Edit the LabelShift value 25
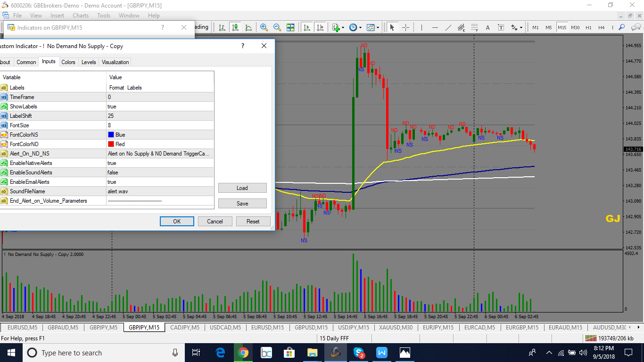Viewport: 644px width, 362px height. click(x=160, y=116)
